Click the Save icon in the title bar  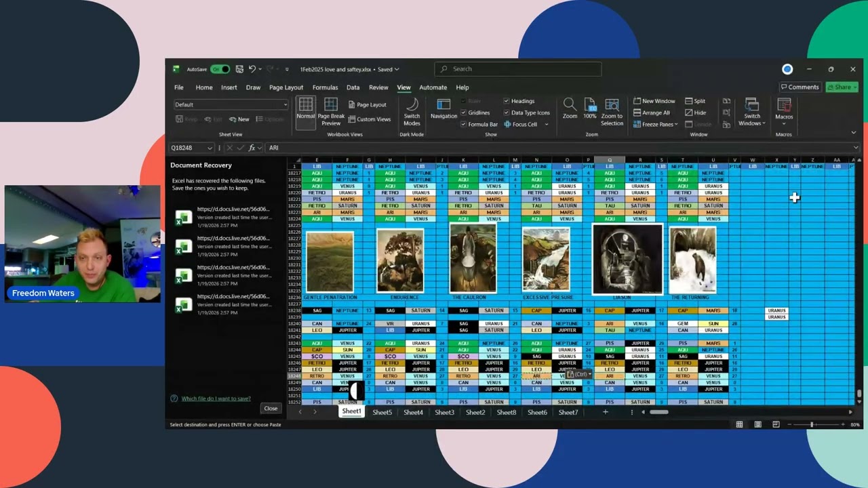239,69
